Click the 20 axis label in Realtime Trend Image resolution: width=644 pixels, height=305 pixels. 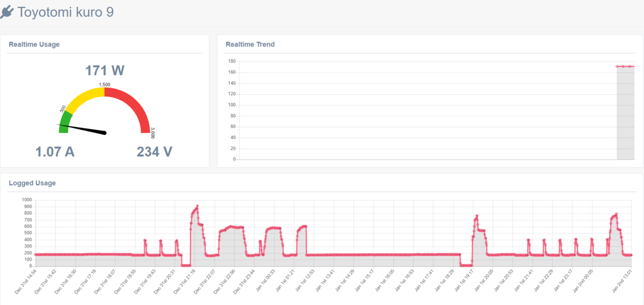233,148
